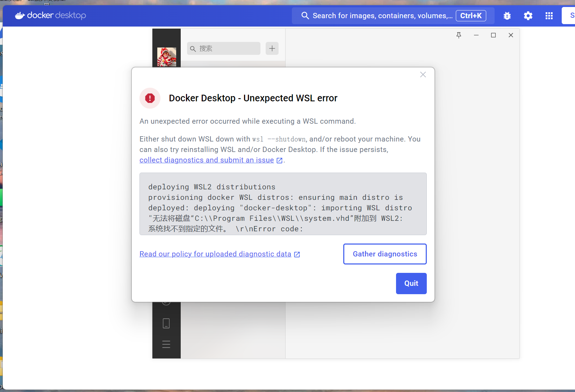Image resolution: width=575 pixels, height=392 pixels.
Task: Dismiss the WSL error dialog with its X
Action: click(x=423, y=74)
